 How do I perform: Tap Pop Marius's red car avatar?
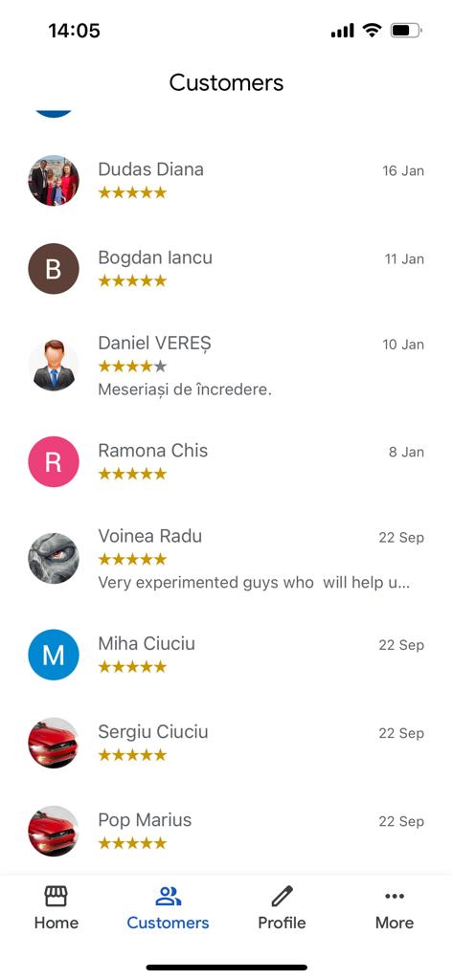[54, 831]
